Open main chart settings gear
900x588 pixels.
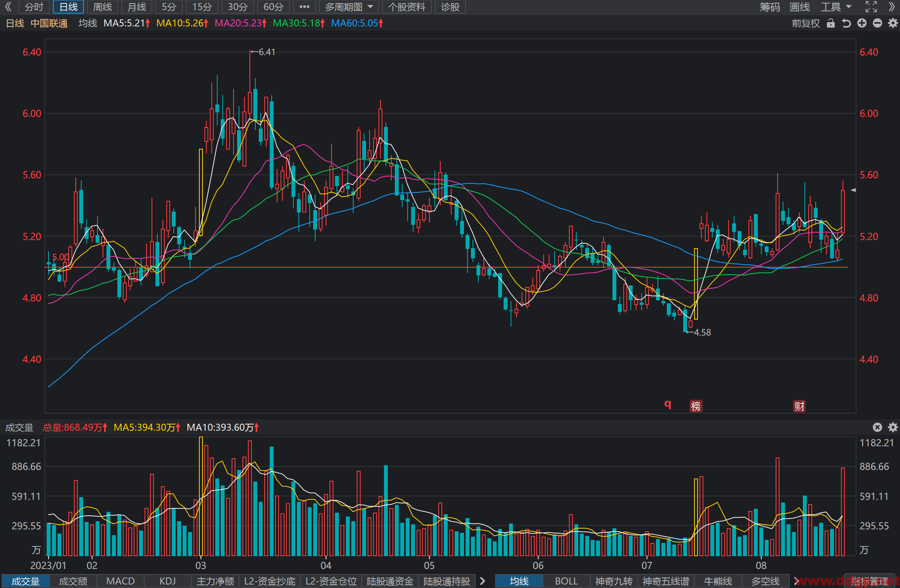coord(893,23)
